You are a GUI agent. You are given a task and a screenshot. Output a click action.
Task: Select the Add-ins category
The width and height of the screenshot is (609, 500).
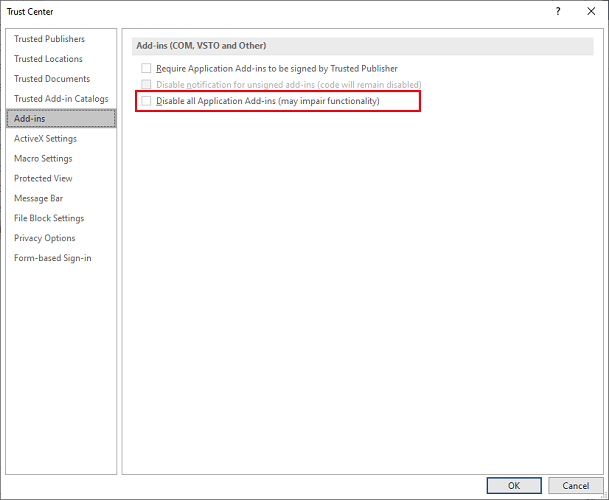pyautogui.click(x=61, y=118)
